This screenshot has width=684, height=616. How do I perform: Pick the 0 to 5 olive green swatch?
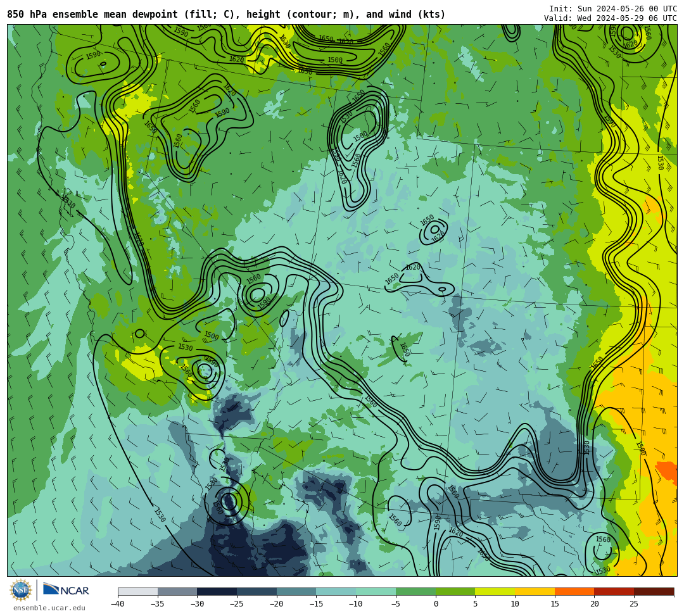pyautogui.click(x=455, y=591)
